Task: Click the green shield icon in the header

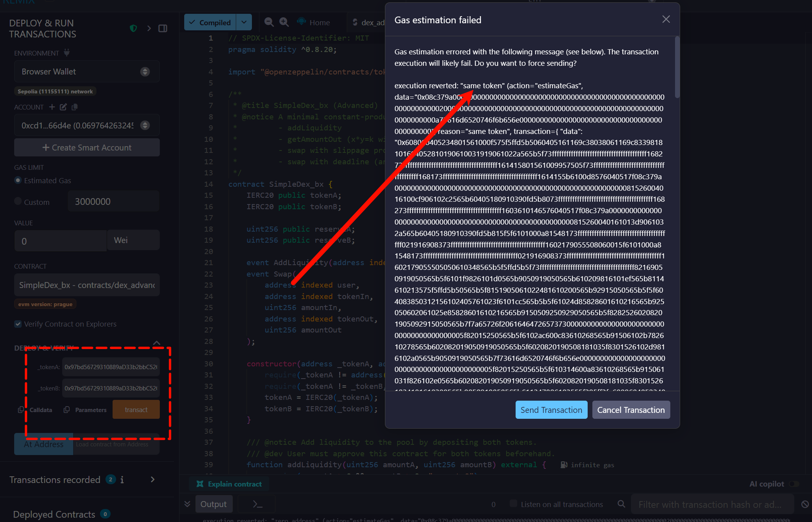Action: (133, 28)
